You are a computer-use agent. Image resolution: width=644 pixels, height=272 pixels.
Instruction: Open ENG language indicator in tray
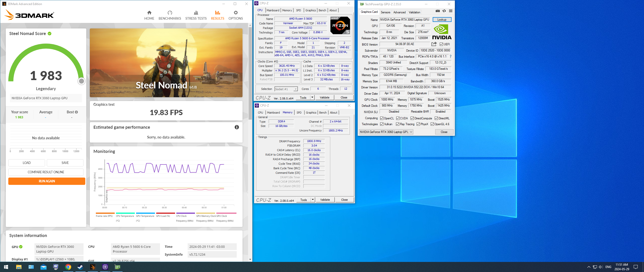608,267
